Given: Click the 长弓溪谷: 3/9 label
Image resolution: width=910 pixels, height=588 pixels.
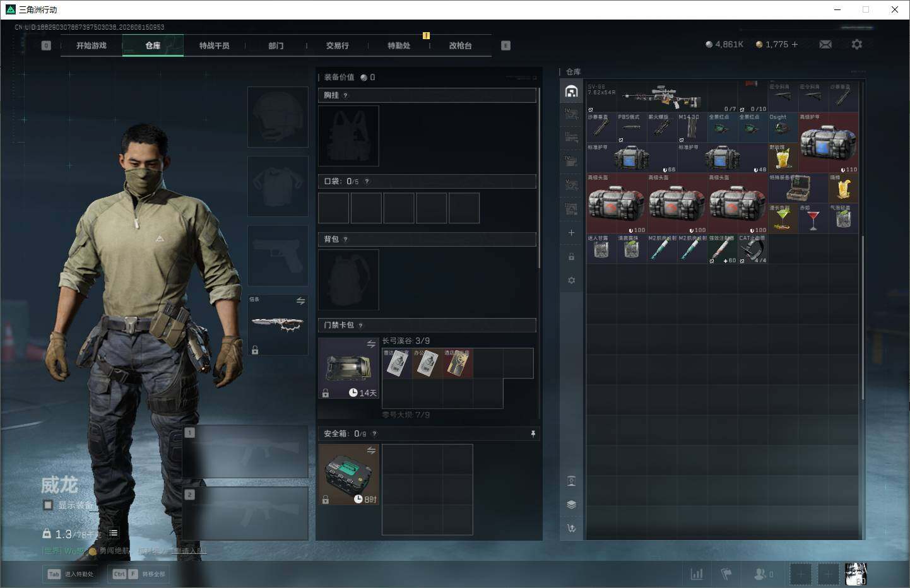Looking at the screenshot, I should (406, 341).
